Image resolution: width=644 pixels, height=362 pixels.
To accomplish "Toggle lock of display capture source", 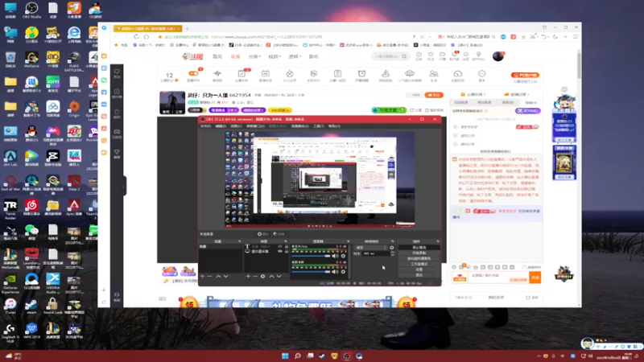I will (x=287, y=251).
